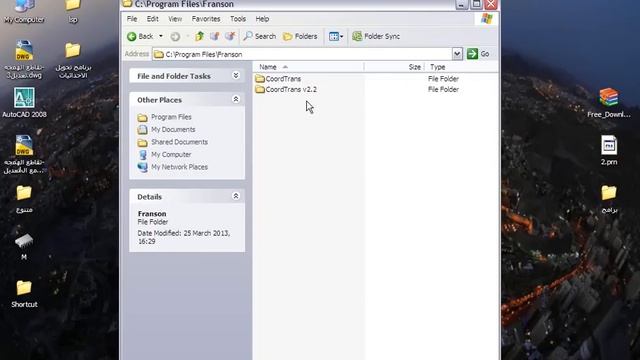The image size is (640, 360).
Task: Select the DWG file below AutoCAD icon
Action: coord(24,154)
